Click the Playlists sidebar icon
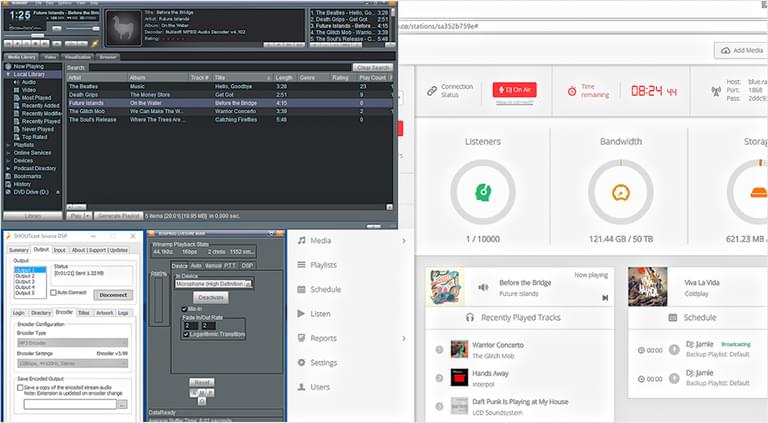The width and height of the screenshot is (768, 423). pos(301,265)
